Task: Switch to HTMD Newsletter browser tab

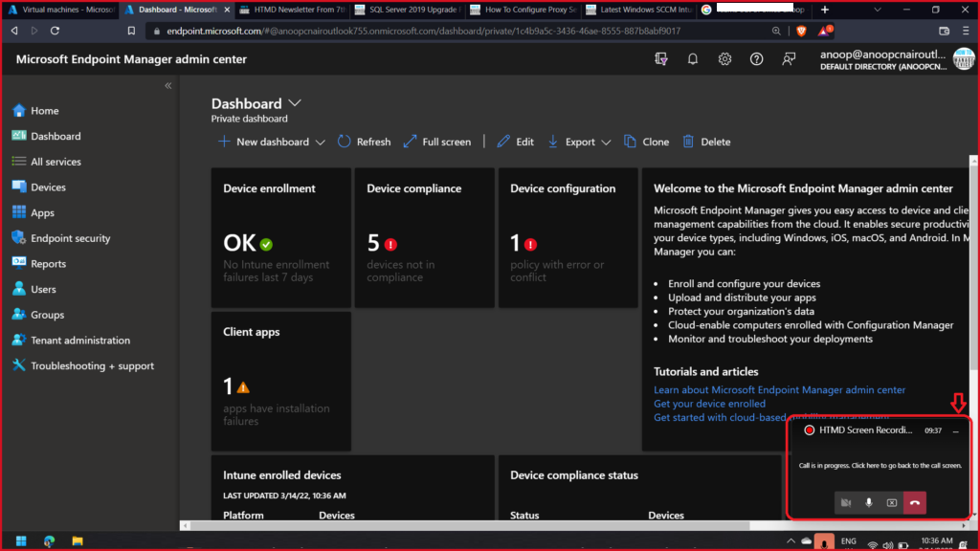Action: click(293, 10)
